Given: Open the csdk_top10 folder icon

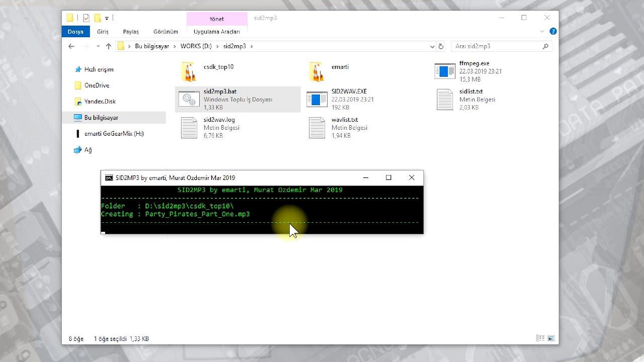Looking at the screenshot, I should [189, 71].
